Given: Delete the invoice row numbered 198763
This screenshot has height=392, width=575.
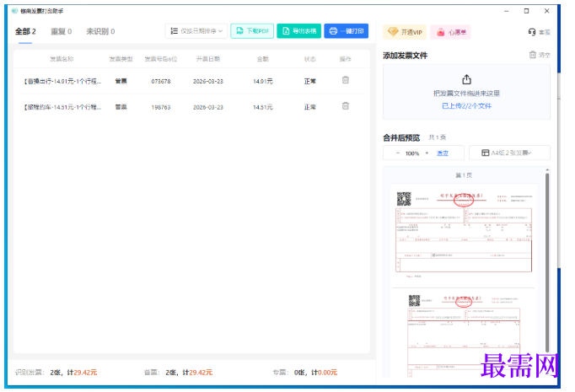Looking at the screenshot, I should pyautogui.click(x=345, y=106).
